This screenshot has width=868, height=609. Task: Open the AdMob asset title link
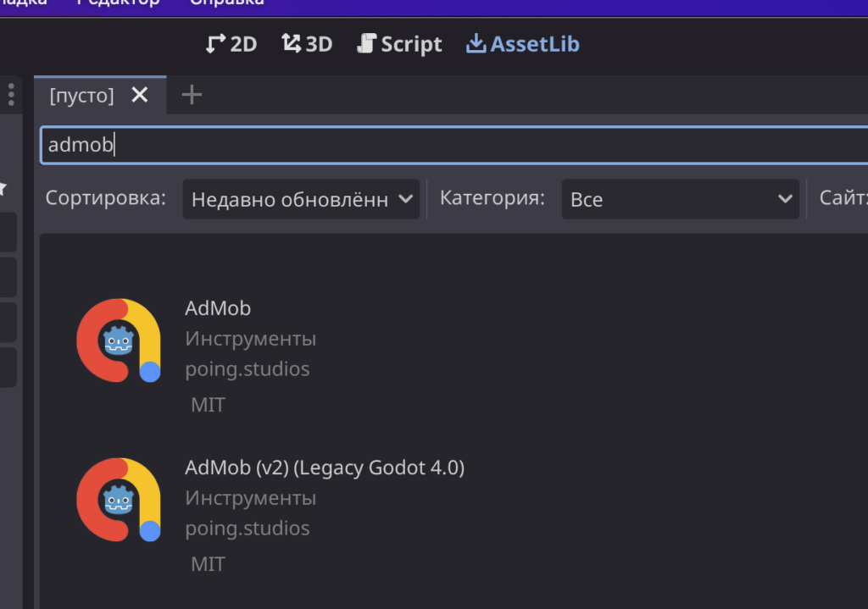coord(218,308)
